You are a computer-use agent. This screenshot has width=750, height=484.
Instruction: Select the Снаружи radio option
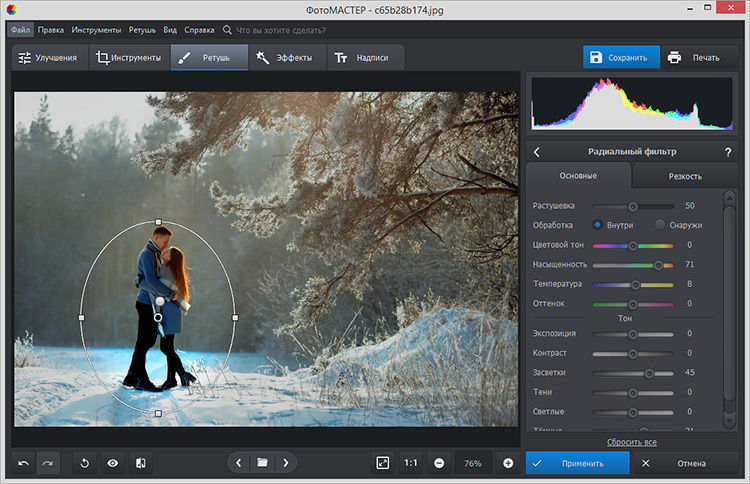click(x=660, y=225)
